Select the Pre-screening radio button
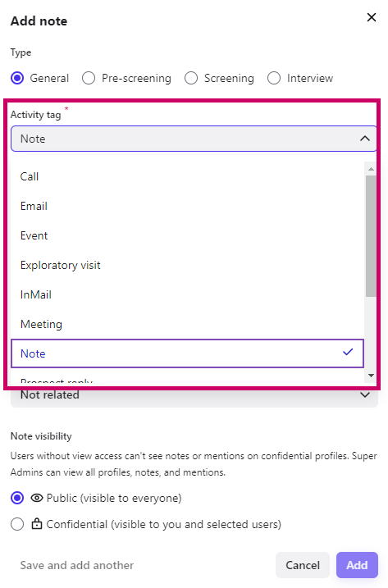The height and width of the screenshot is (588, 388). click(89, 79)
